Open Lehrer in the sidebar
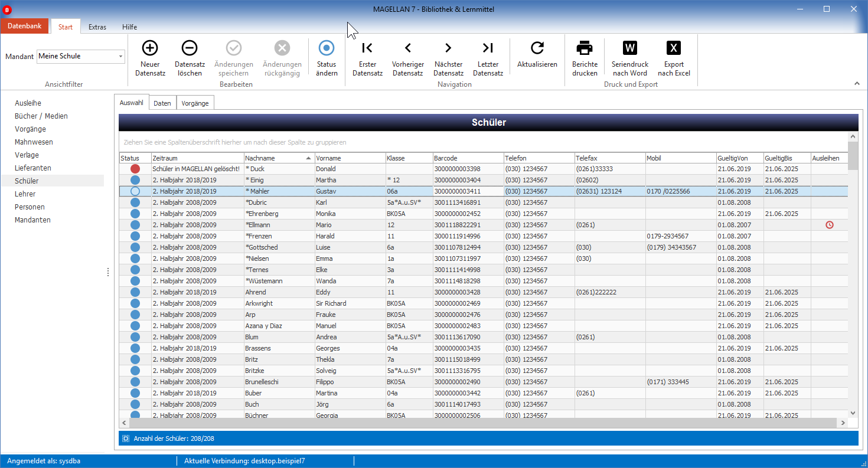This screenshot has height=468, width=868. (25, 194)
